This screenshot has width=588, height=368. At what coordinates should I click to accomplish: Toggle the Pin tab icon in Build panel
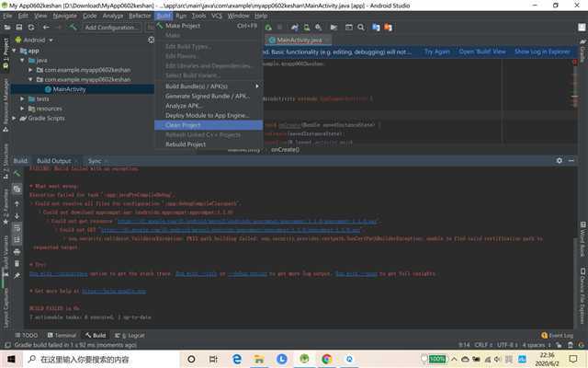(17, 276)
